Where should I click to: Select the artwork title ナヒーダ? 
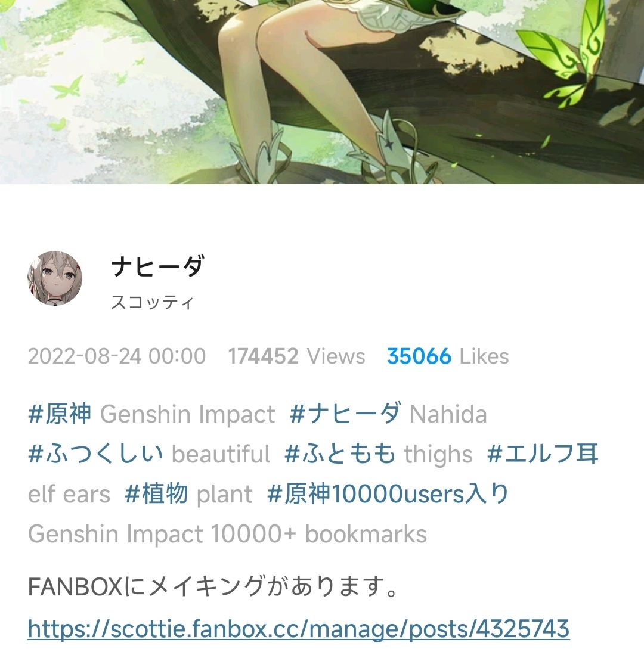click(x=158, y=266)
